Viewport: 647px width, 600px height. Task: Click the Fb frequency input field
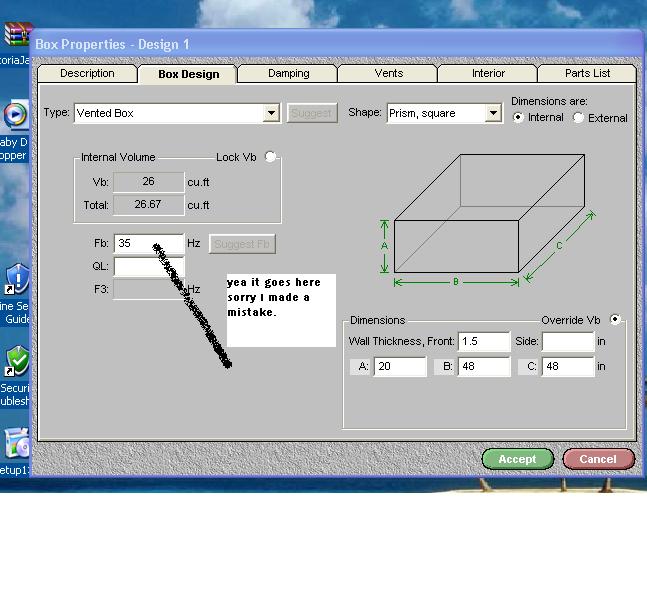pos(148,243)
